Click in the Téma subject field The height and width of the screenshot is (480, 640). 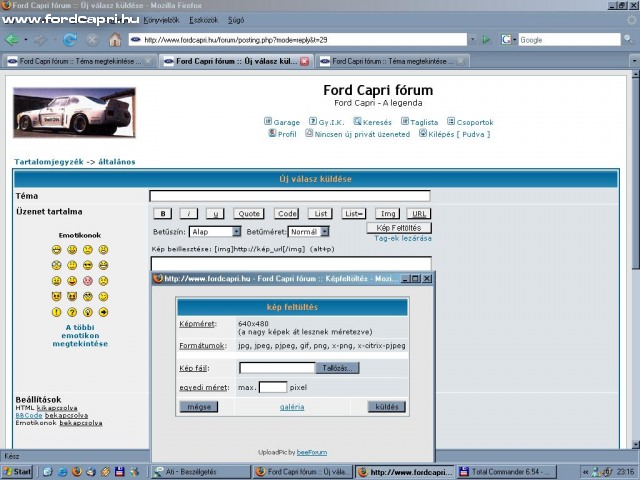pos(290,196)
